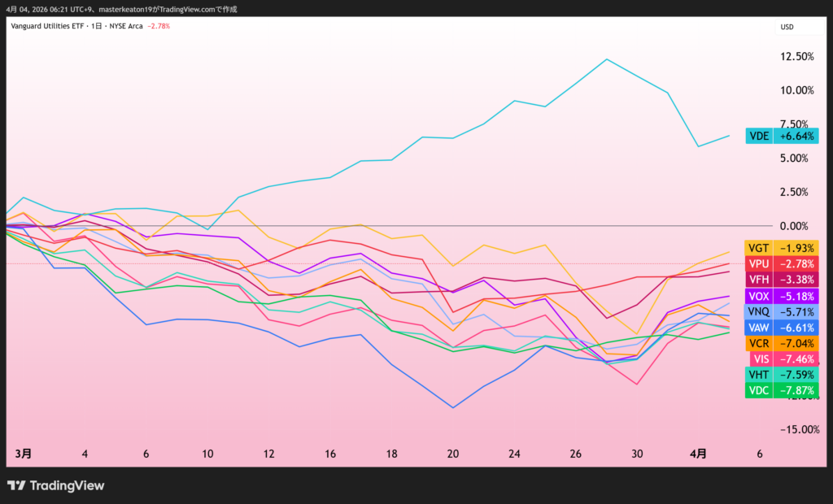Screen dimensions: 833x504
Task: Select the VGT orange ticker label
Action: point(758,248)
